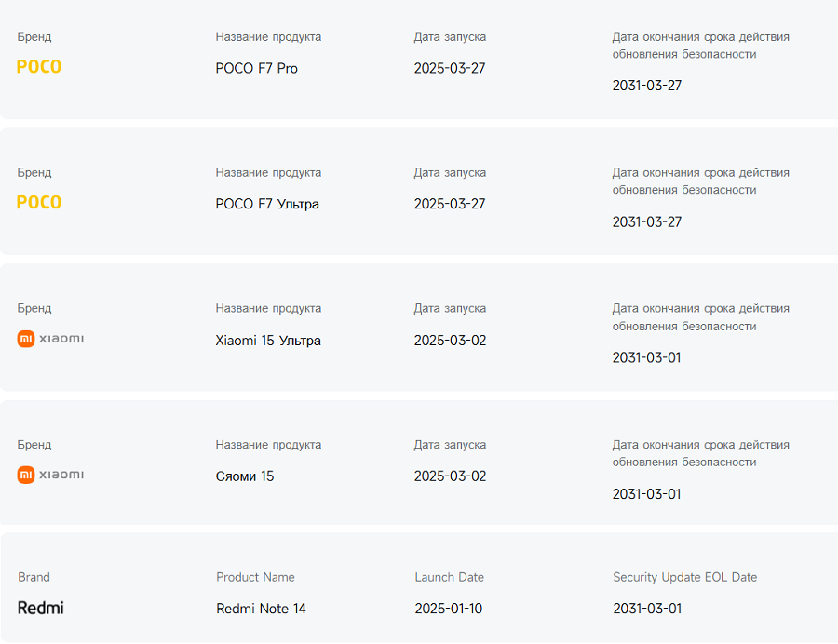
Task: Open the Redmi Note 14 product name
Action: point(261,609)
